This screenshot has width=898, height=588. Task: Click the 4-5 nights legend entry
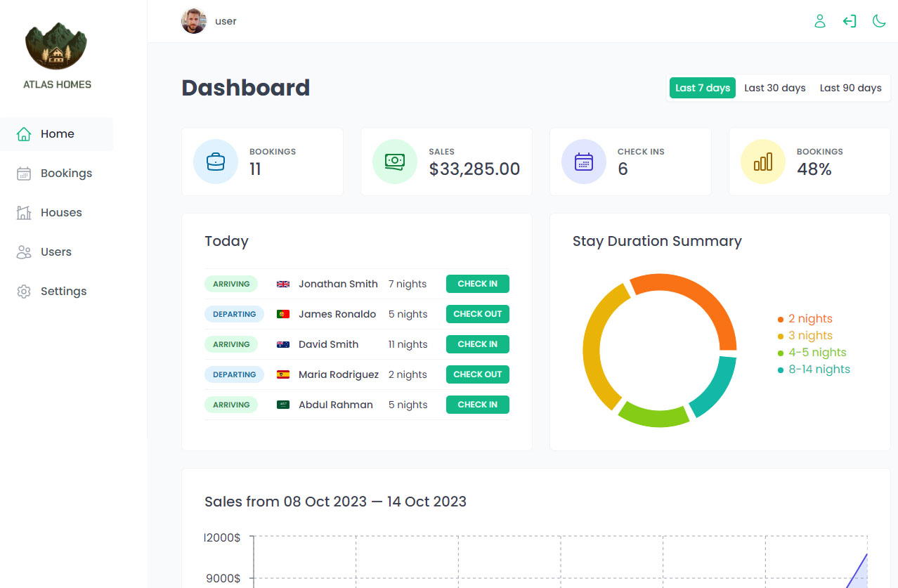(x=812, y=353)
